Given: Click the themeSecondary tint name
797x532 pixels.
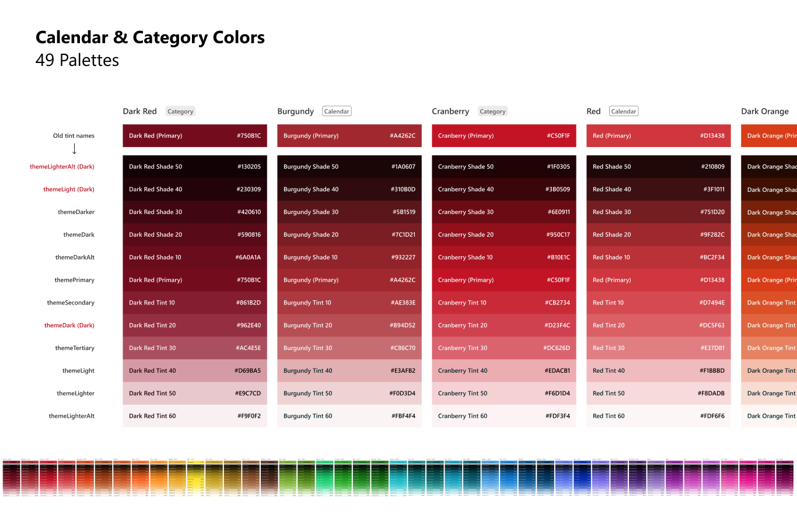Looking at the screenshot, I should (71, 303).
